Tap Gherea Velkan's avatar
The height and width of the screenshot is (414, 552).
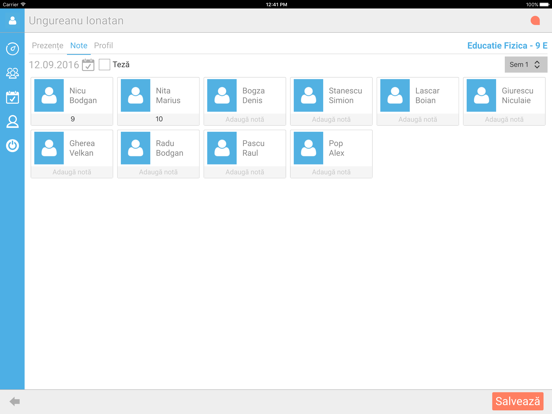[49, 148]
